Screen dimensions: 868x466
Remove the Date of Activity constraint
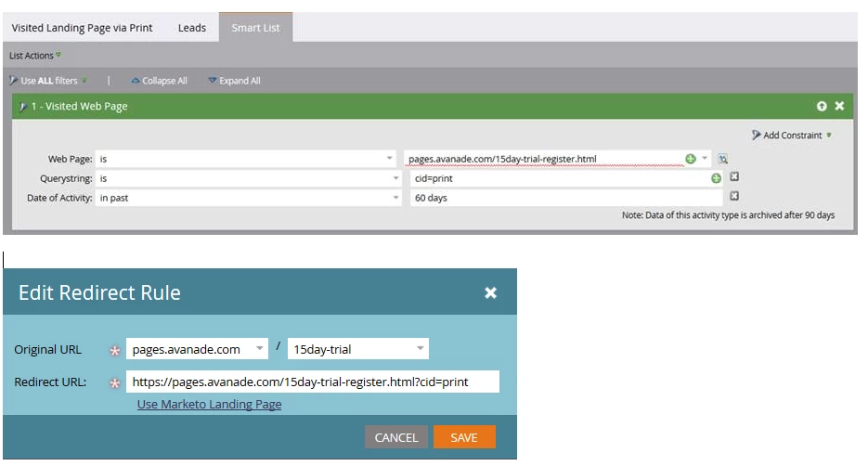coord(734,196)
